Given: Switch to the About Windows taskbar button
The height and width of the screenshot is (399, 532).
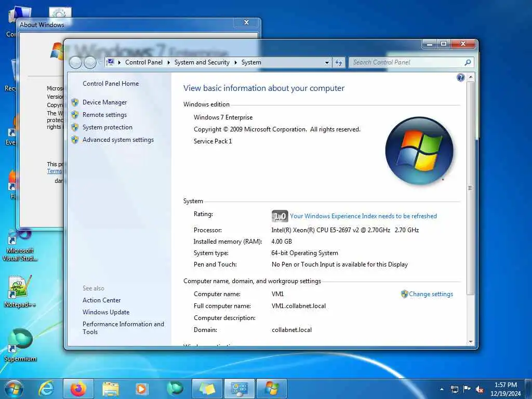Looking at the screenshot, I should (x=271, y=389).
